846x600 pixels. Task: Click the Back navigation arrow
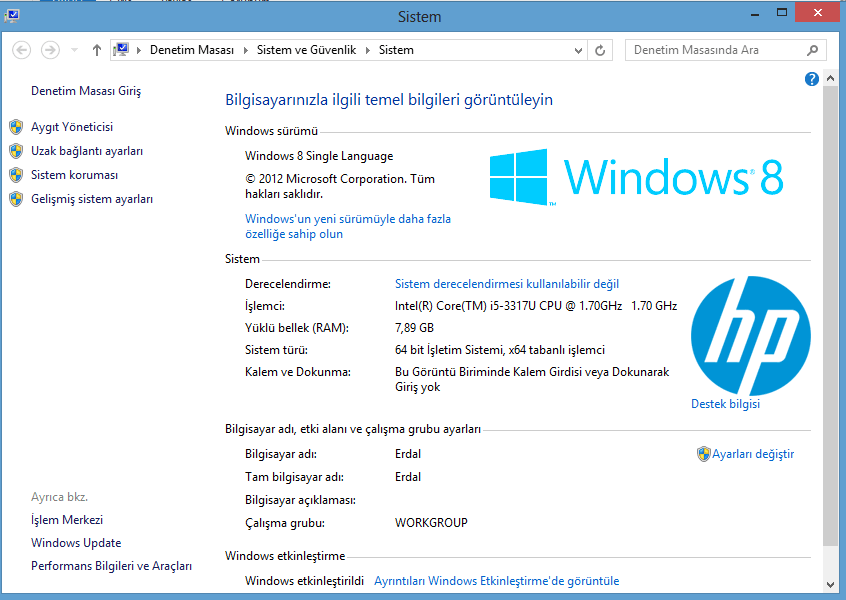[x=22, y=50]
